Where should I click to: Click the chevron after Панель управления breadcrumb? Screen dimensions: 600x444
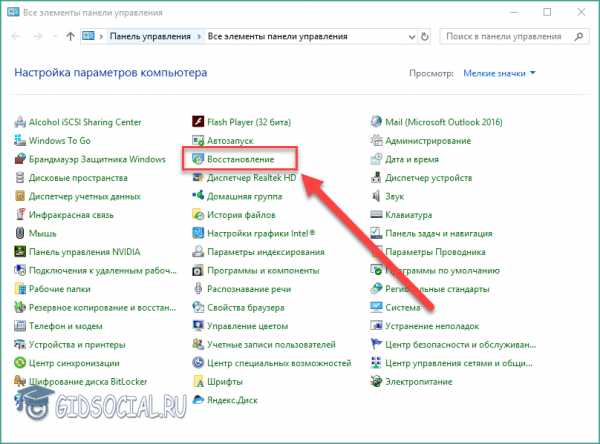(199, 37)
